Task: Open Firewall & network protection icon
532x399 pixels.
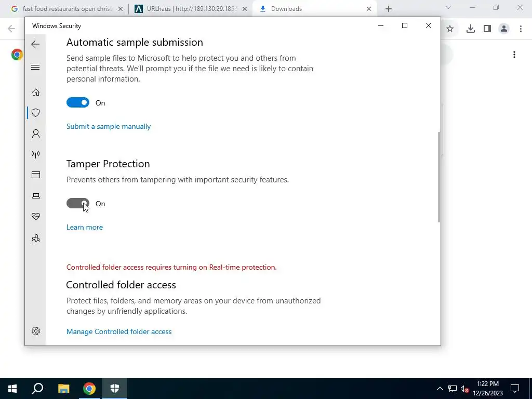Action: [36, 154]
